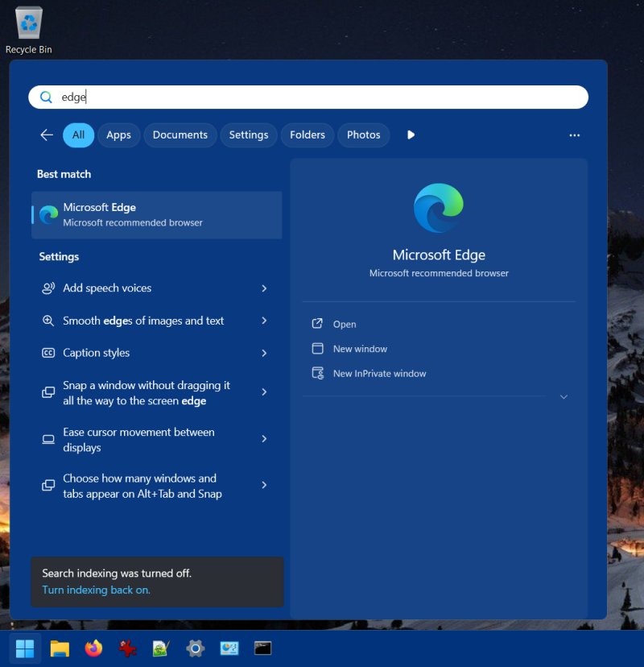Open Firefox from the taskbar
The image size is (644, 667).
tap(93, 648)
